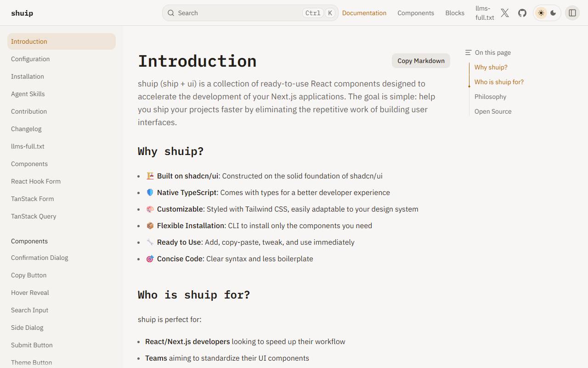Viewport: 588px width, 368px height.
Task: Go to Components in top navigation
Action: click(x=416, y=13)
